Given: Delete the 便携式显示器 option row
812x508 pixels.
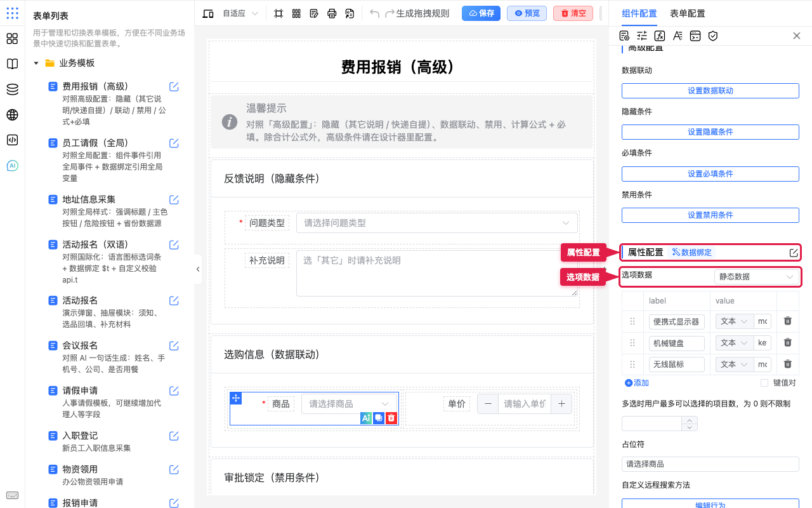Looking at the screenshot, I should pyautogui.click(x=787, y=322).
